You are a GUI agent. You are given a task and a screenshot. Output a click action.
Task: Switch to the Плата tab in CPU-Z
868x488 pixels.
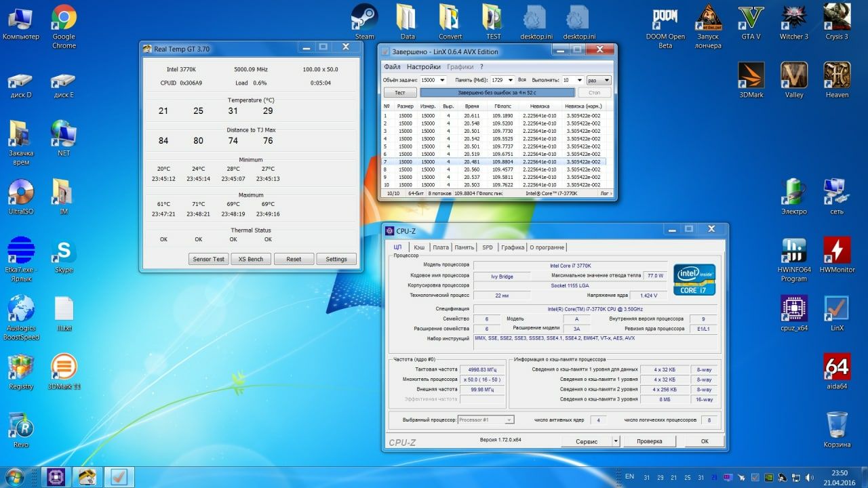(x=441, y=247)
